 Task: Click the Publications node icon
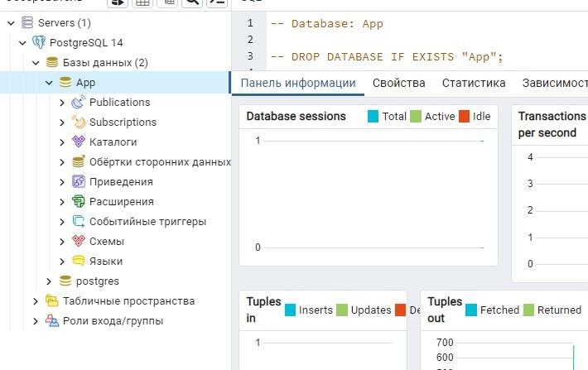click(79, 102)
